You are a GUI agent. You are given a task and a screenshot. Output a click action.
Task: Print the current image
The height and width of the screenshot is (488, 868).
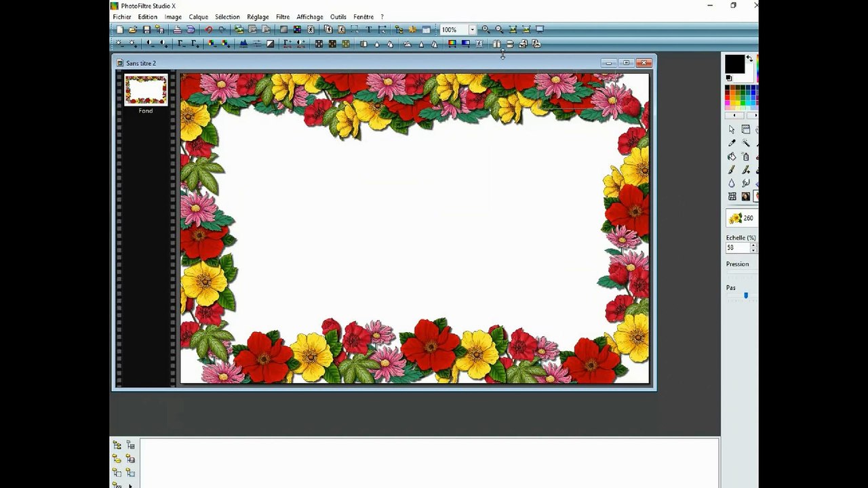click(x=178, y=29)
